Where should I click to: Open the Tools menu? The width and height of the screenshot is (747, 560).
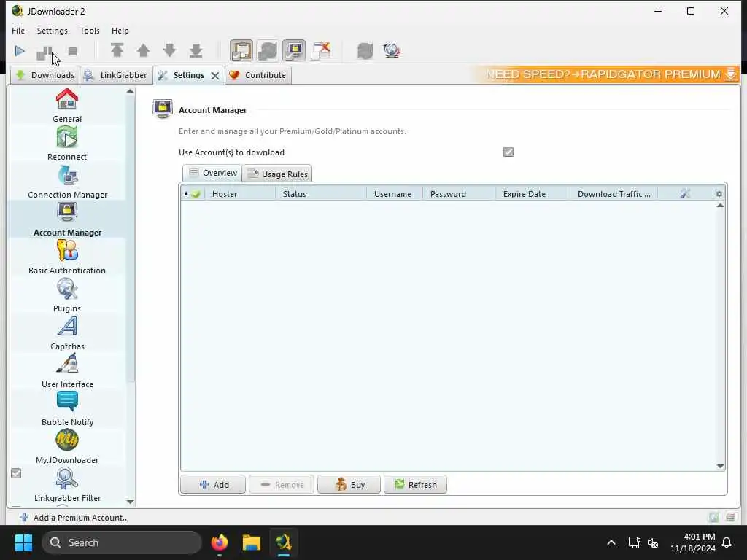click(x=90, y=31)
